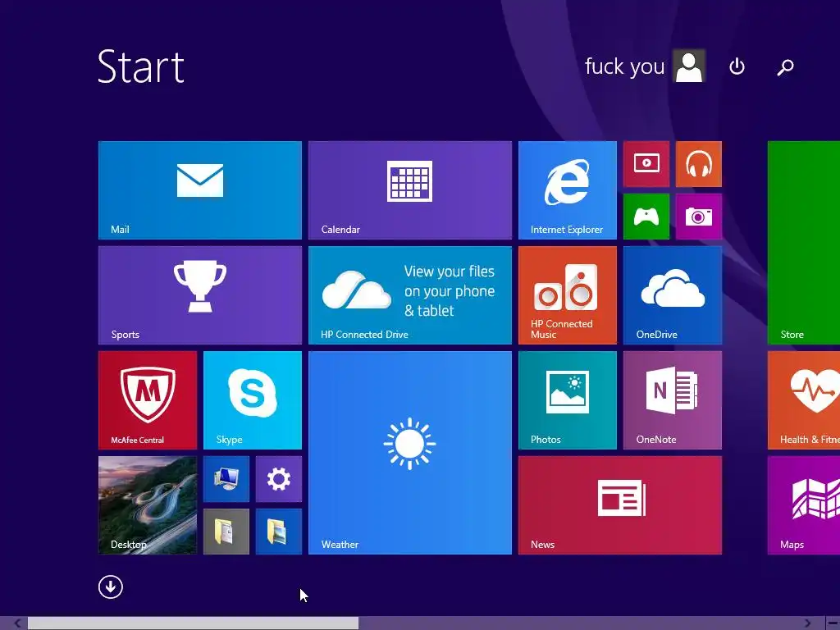Open the Documents folder tile

tap(226, 532)
